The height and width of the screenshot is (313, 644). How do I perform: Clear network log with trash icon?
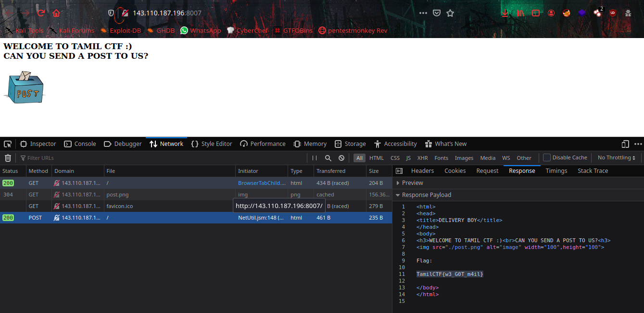(x=8, y=158)
